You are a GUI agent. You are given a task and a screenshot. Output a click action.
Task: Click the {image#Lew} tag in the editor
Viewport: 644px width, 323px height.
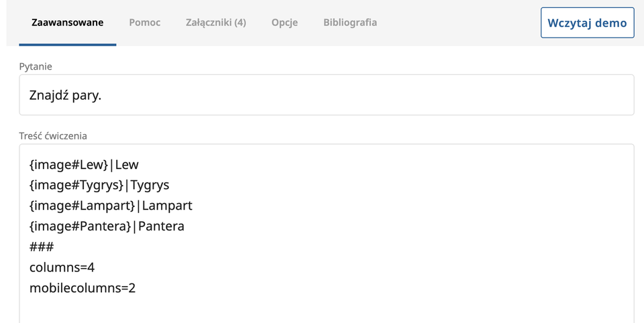click(68, 165)
